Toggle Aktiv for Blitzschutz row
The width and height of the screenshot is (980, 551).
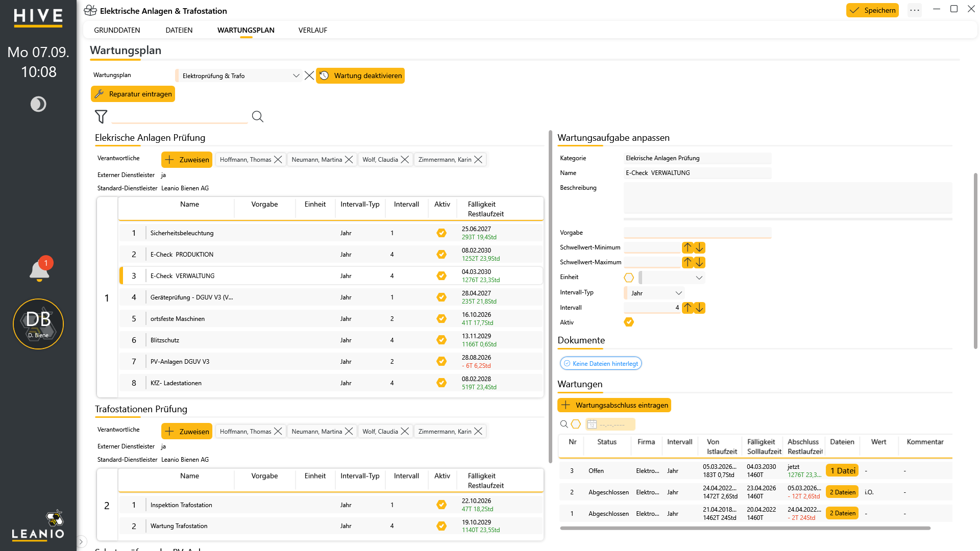(442, 340)
